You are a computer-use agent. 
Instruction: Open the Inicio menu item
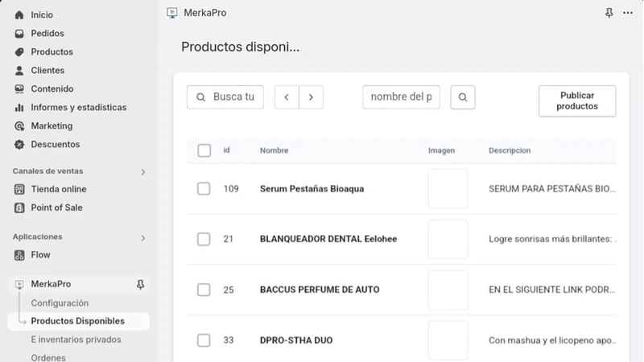click(42, 15)
